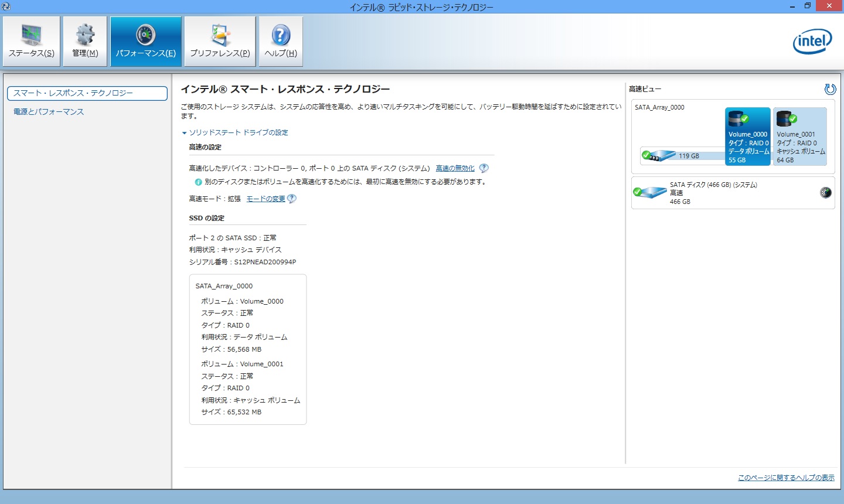Open このページに関するヘルプの表示 link
844x504 pixels.
click(x=785, y=478)
